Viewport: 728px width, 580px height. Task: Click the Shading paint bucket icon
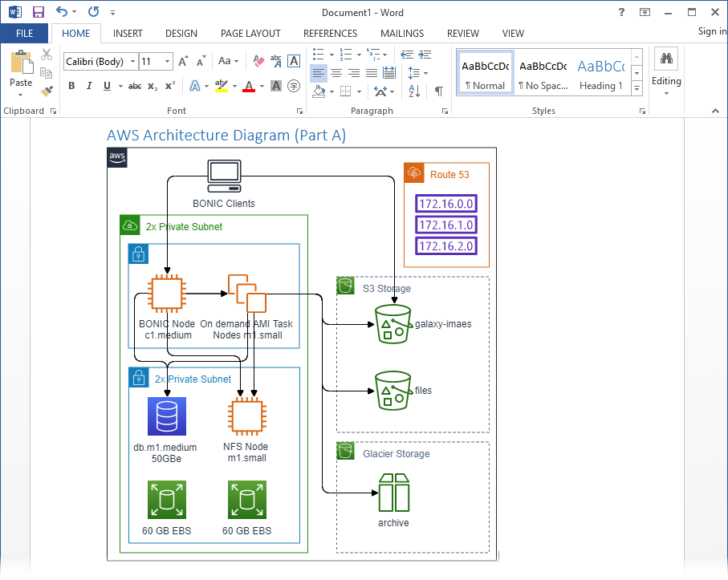(319, 91)
